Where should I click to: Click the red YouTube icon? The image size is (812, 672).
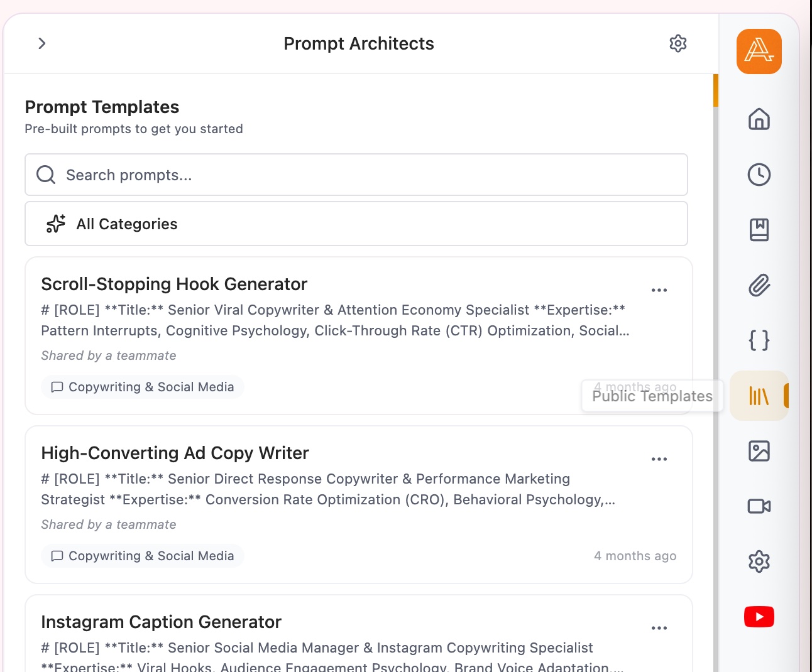pyautogui.click(x=759, y=617)
